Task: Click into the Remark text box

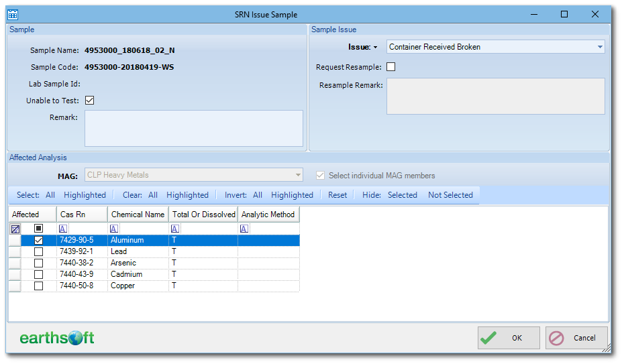Action: [194, 128]
